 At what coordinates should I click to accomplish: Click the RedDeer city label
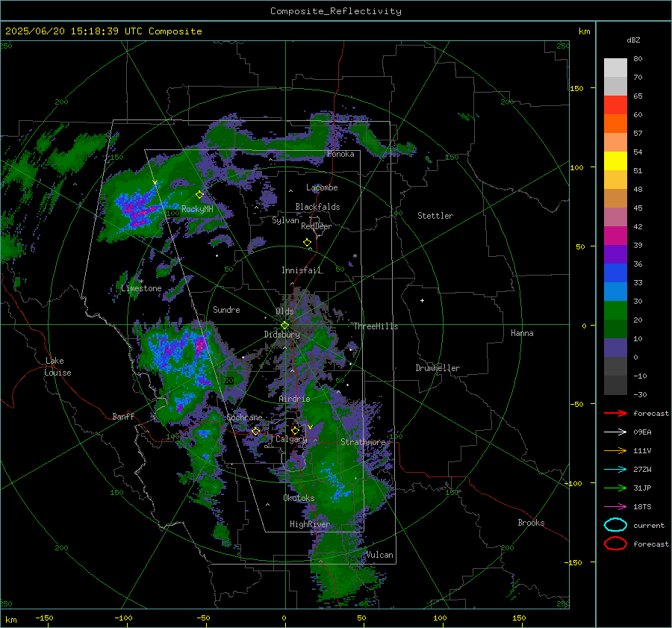pyautogui.click(x=317, y=226)
